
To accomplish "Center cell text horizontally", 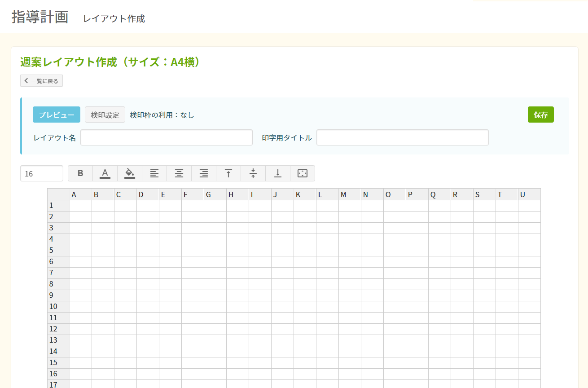I will click(179, 173).
